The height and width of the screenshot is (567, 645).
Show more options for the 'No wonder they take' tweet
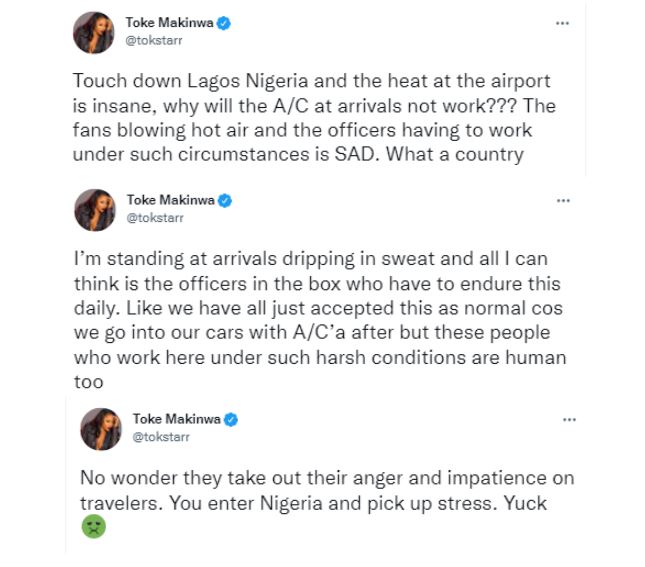point(569,418)
